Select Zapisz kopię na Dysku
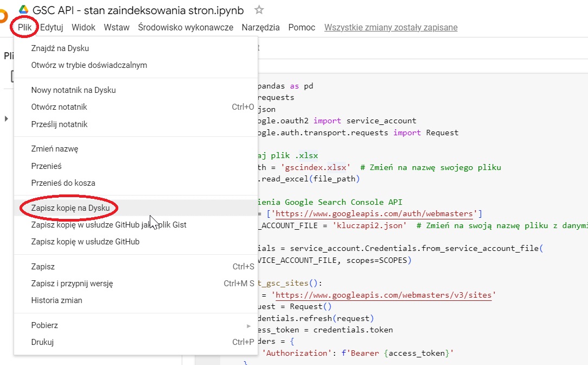 (69, 207)
